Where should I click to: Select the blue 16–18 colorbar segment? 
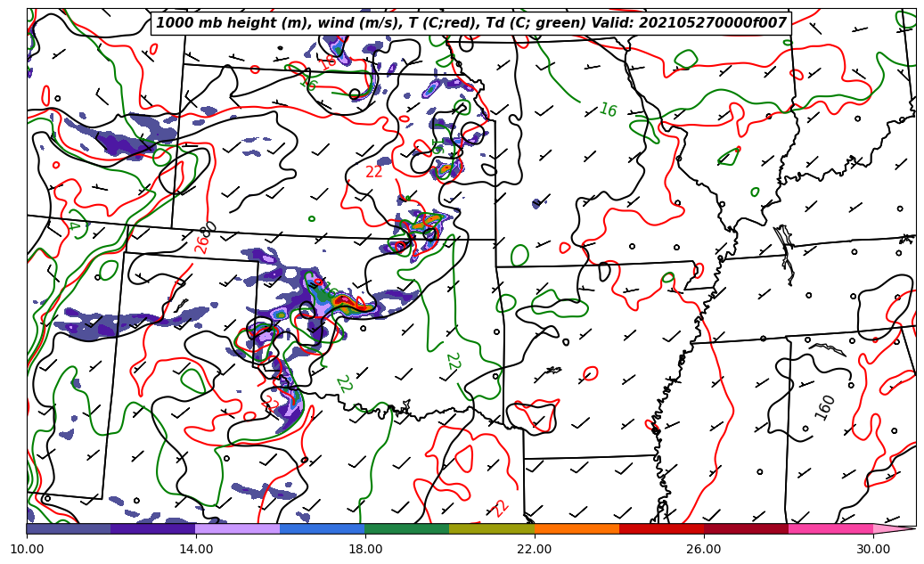coord(323,528)
